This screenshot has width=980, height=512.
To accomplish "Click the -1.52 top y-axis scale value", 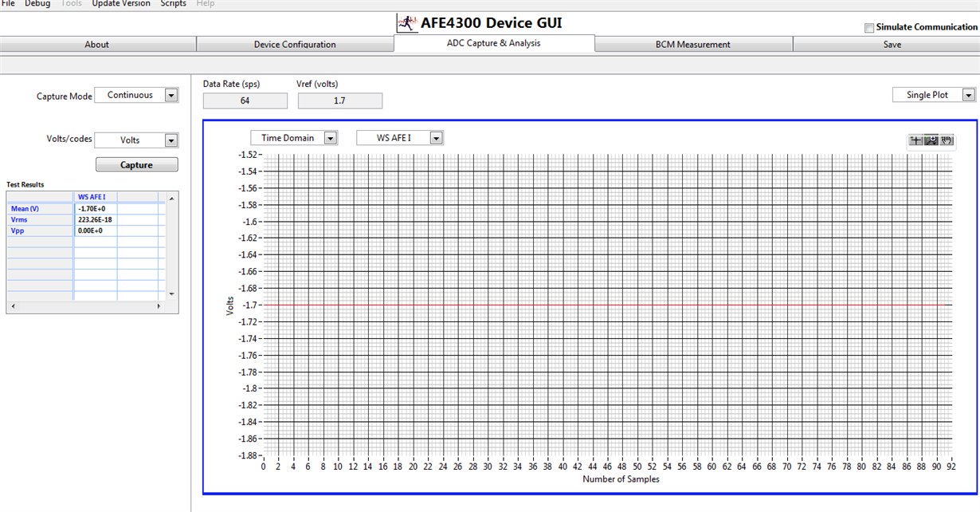I will pos(247,155).
